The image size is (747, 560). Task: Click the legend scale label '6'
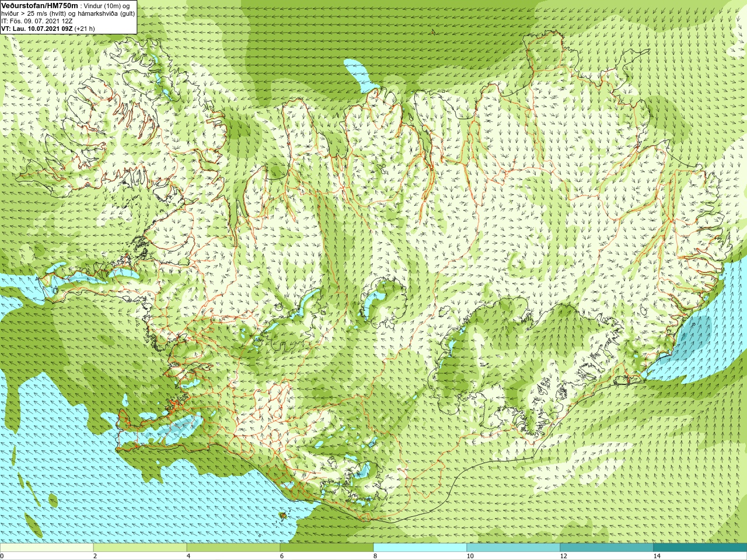[x=282, y=556]
